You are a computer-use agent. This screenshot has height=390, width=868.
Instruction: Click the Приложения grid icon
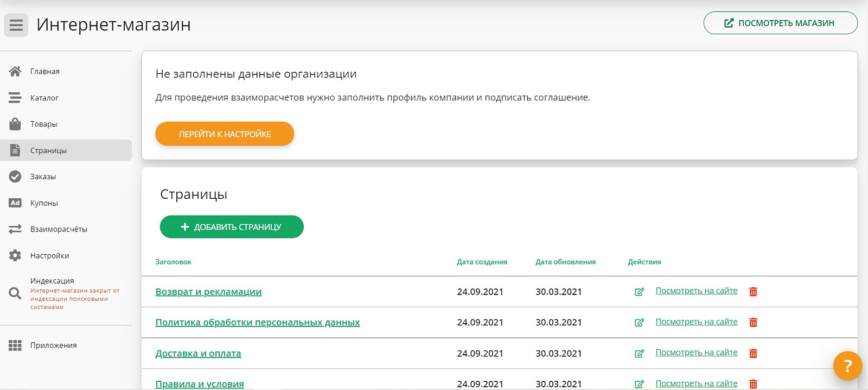click(15, 345)
